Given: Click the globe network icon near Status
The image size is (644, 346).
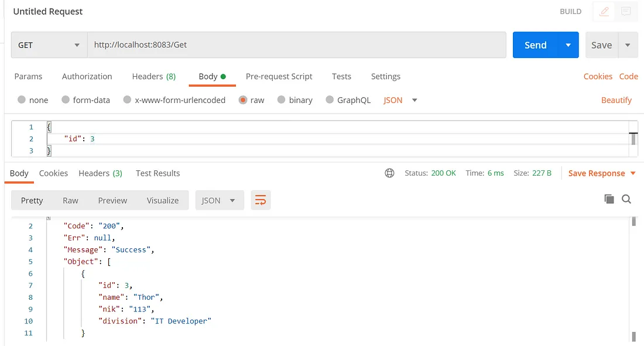Looking at the screenshot, I should tap(389, 173).
